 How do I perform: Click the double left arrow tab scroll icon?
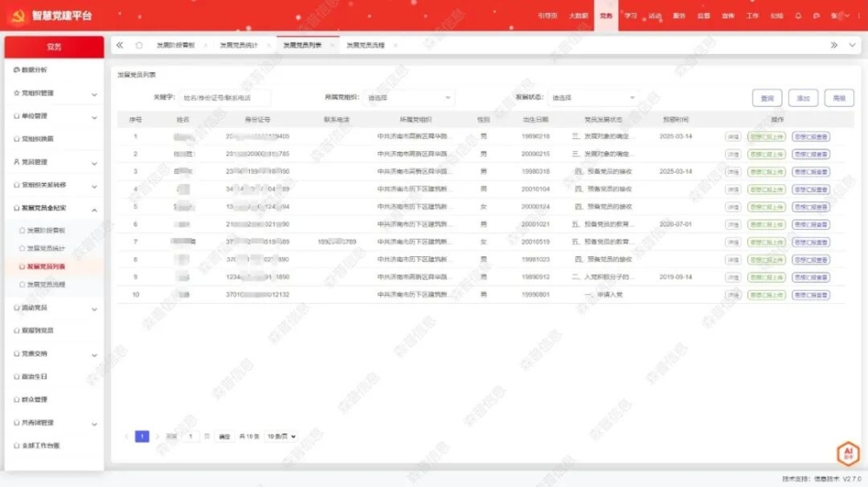(x=120, y=45)
